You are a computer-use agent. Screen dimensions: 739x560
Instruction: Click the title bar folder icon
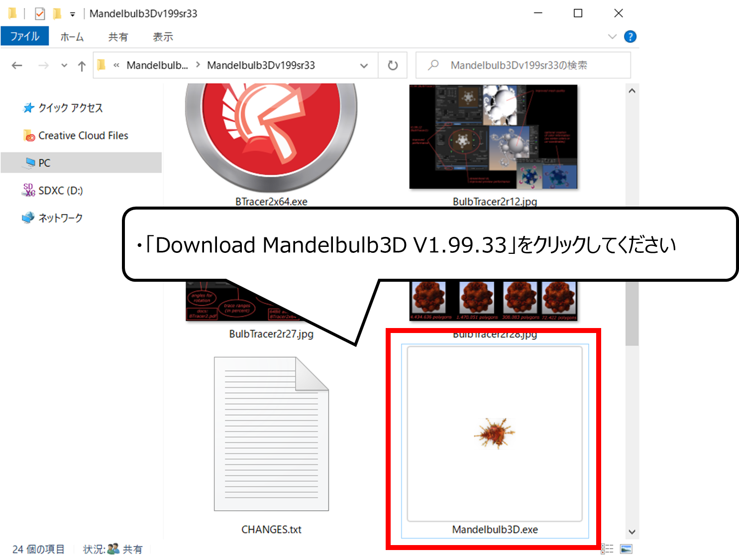tap(12, 13)
